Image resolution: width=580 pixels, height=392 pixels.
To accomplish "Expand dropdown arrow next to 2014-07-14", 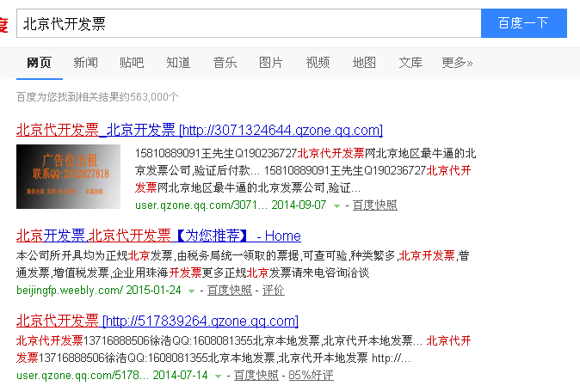I will pos(219,377).
